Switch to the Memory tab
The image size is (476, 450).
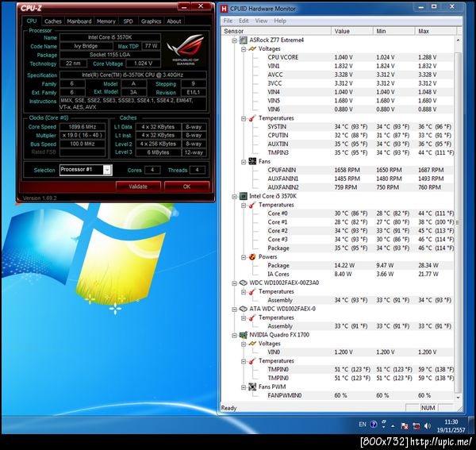106,21
